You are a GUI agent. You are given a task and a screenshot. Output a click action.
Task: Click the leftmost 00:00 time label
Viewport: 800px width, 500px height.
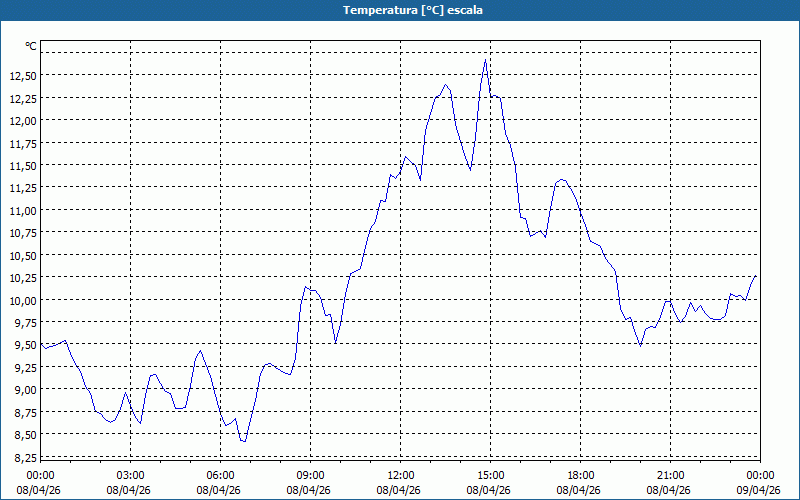tap(40, 475)
